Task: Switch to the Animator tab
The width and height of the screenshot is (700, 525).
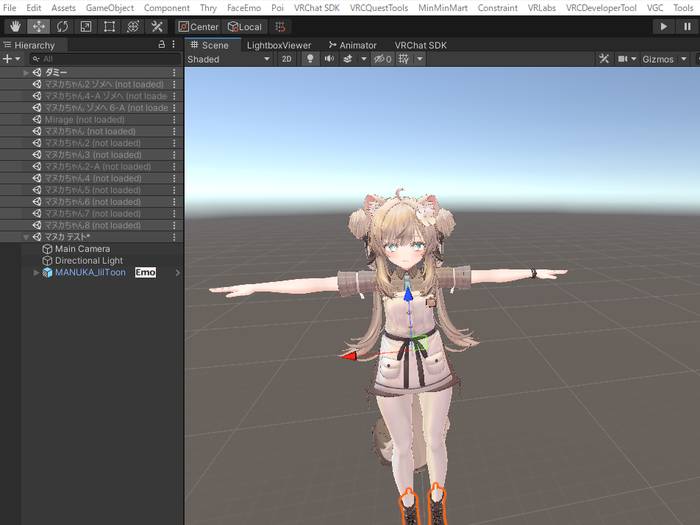Action: [x=352, y=45]
